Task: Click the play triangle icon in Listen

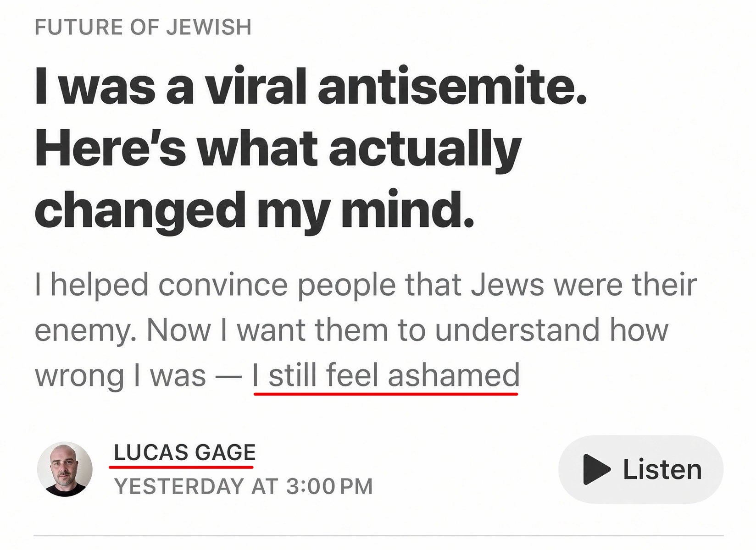Action: coord(596,469)
